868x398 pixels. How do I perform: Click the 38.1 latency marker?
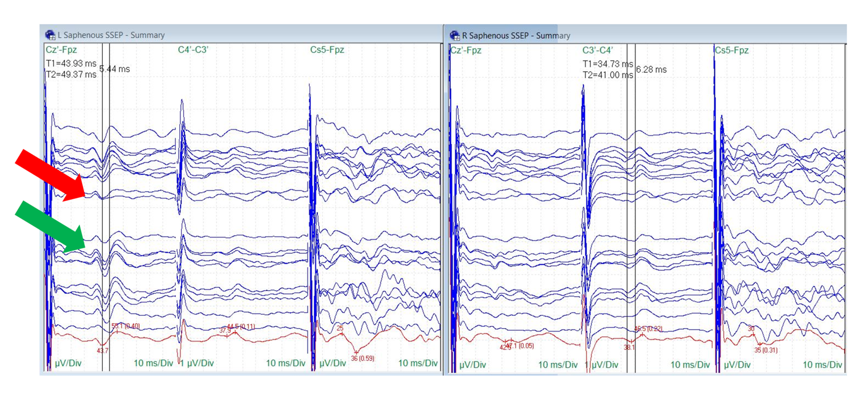[630, 347]
